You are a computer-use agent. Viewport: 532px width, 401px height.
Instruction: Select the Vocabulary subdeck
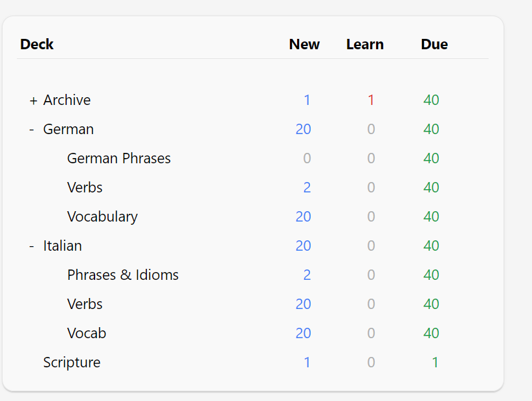[102, 217]
